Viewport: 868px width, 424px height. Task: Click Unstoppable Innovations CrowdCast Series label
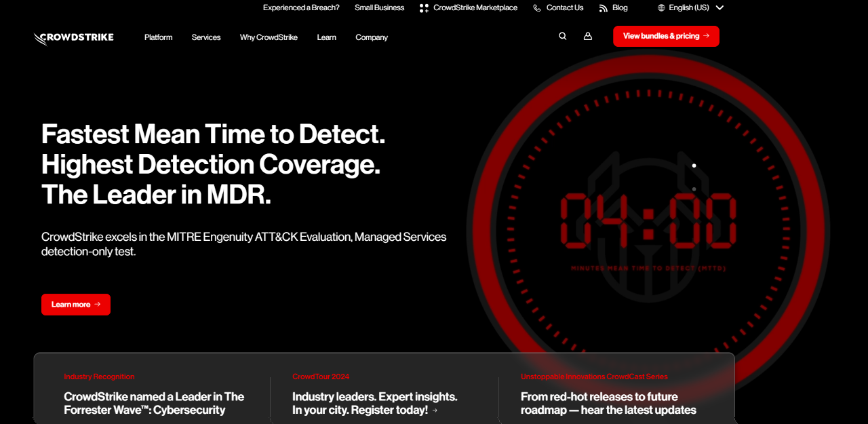(594, 377)
